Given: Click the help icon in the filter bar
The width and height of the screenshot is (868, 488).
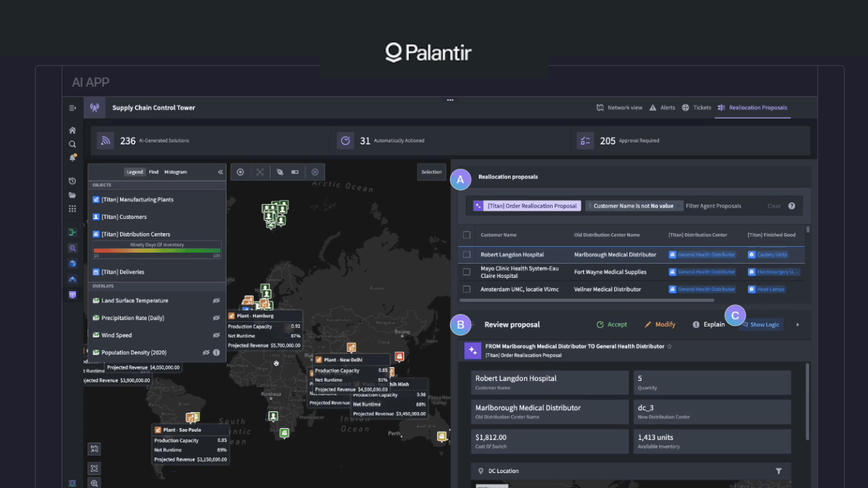Looking at the screenshot, I should click(x=791, y=206).
